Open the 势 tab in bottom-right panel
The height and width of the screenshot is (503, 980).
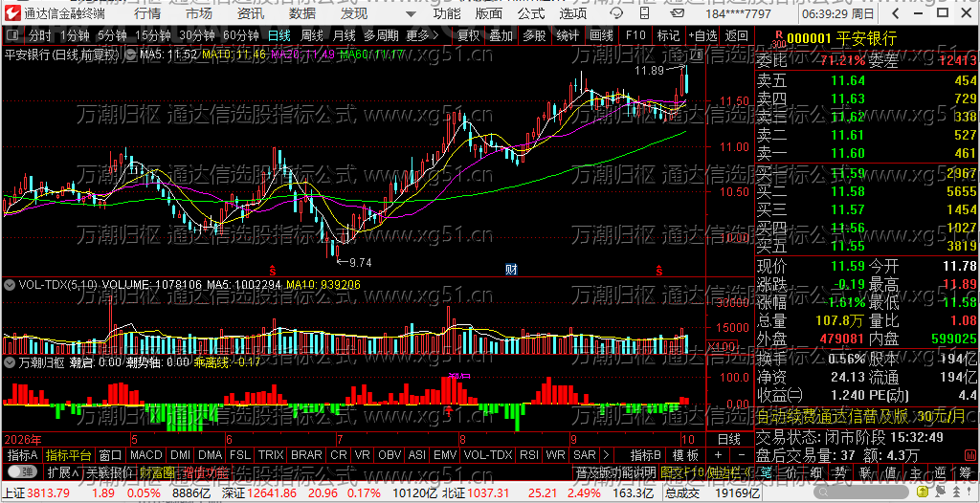point(841,471)
